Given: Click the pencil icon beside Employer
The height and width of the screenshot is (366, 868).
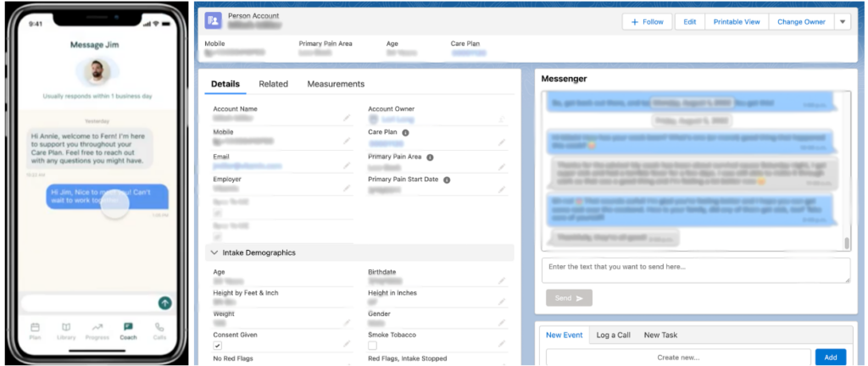Looking at the screenshot, I should tap(347, 189).
